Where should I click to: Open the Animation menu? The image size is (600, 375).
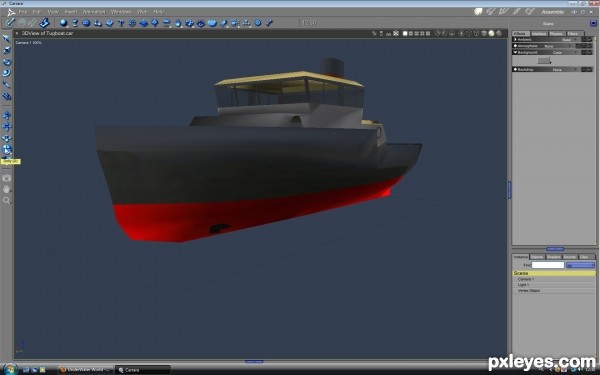(94, 12)
